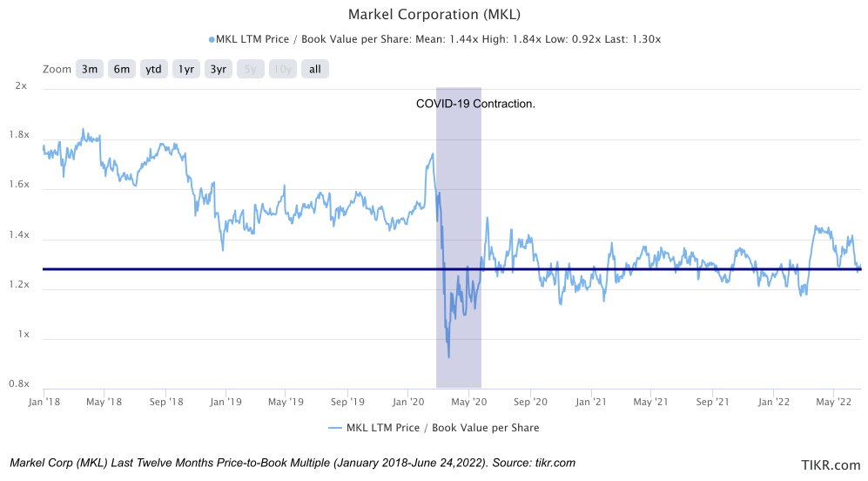Show all data with the all button
This screenshot has height=481, width=868.
(315, 70)
